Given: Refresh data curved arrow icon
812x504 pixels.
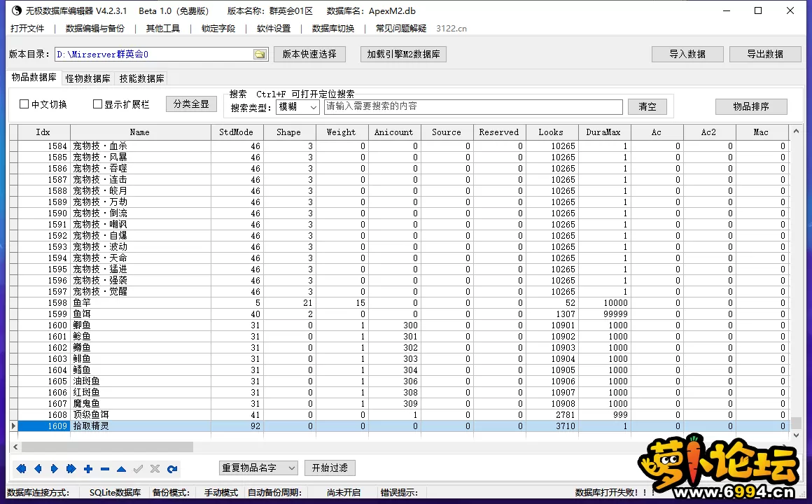Looking at the screenshot, I should pyautogui.click(x=172, y=469).
